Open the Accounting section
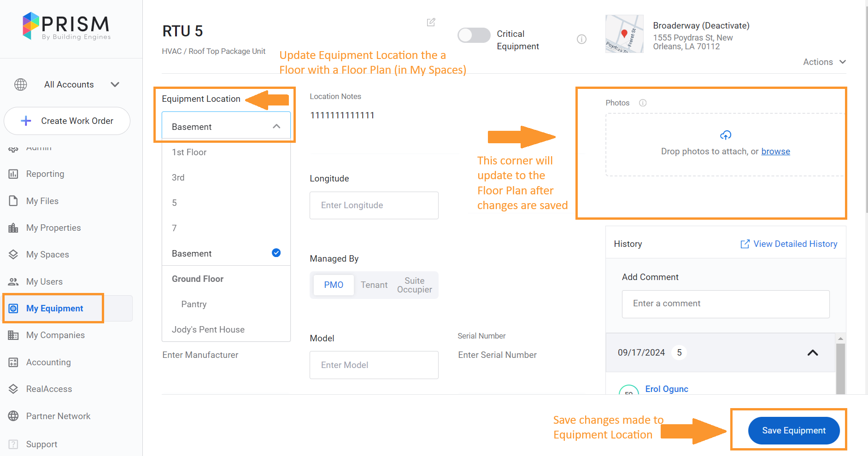This screenshot has width=868, height=456. coord(48,362)
